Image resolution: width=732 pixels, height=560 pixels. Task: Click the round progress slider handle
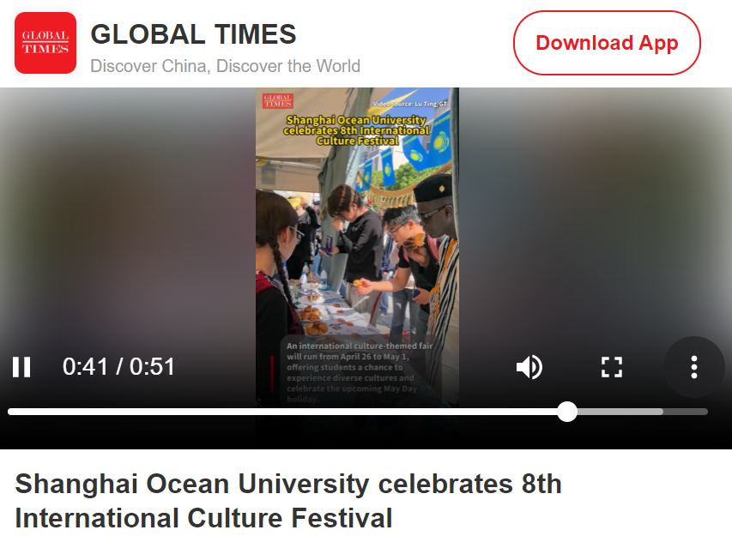click(567, 412)
